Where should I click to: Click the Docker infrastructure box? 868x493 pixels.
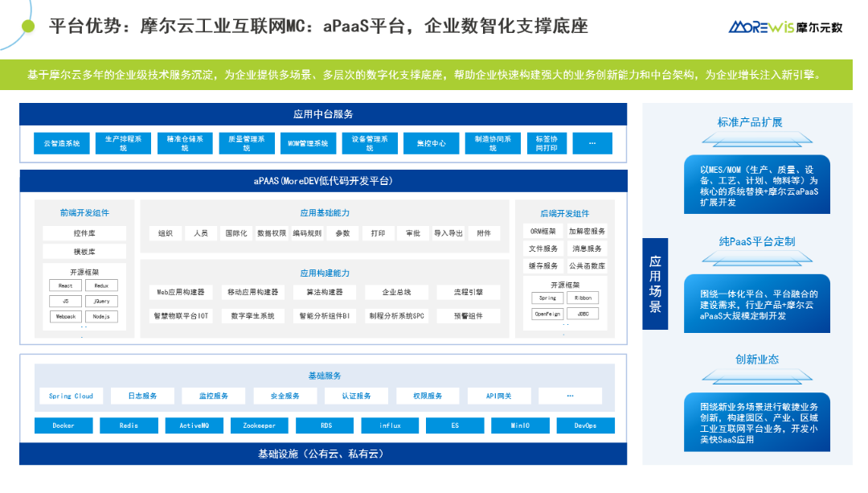(63, 425)
